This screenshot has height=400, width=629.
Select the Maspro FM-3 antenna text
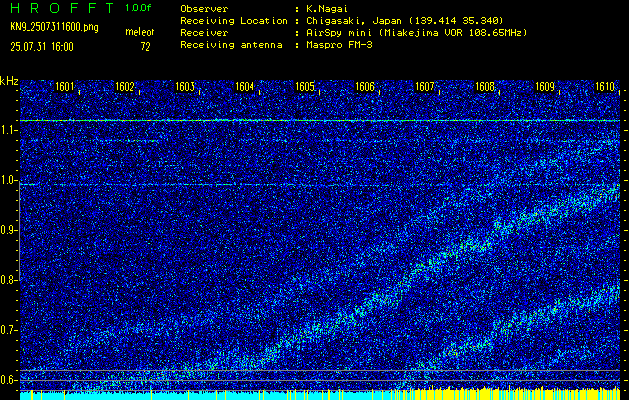coord(339,45)
